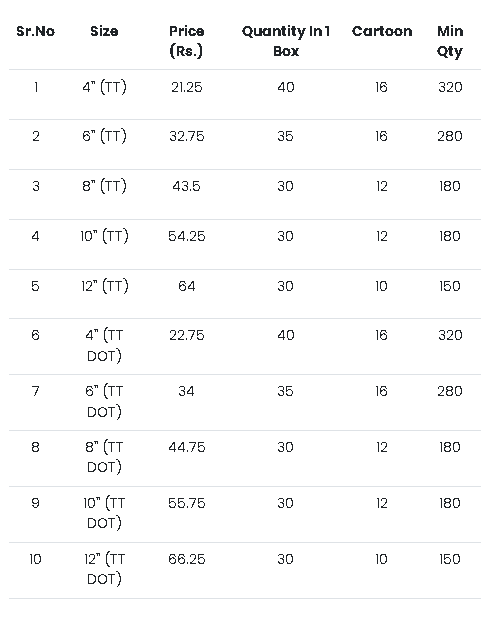Select the 4" (TT) size cell
Viewport: 481px width, 635px height.
[x=104, y=87]
